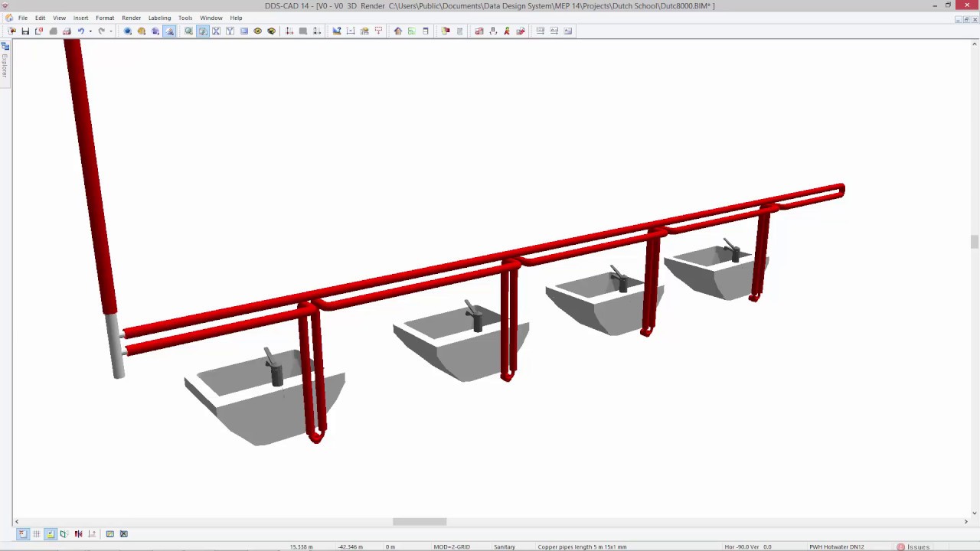Open the Help menu
This screenshot has height=551, width=980.
click(236, 18)
